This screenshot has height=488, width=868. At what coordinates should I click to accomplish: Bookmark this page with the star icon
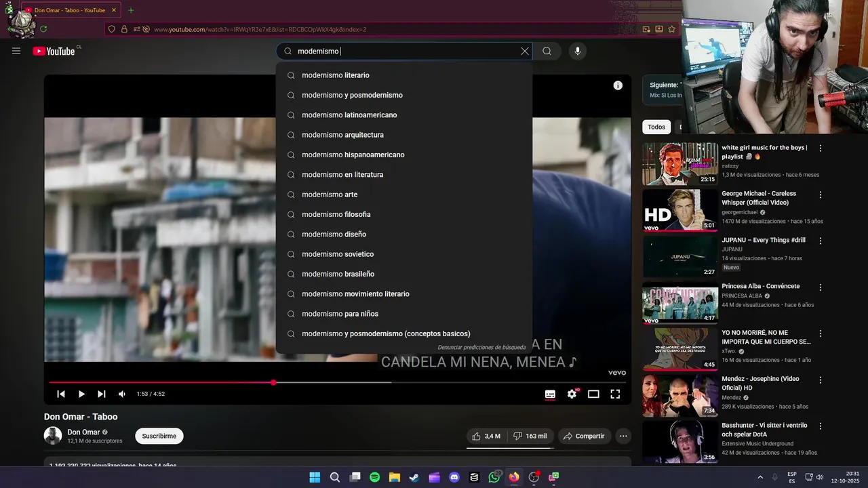pos(671,29)
